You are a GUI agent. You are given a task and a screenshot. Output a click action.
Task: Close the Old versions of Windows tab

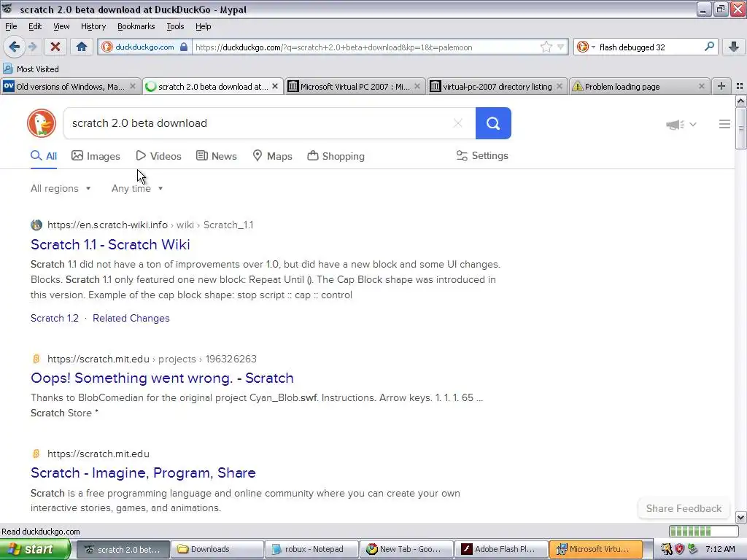click(133, 86)
